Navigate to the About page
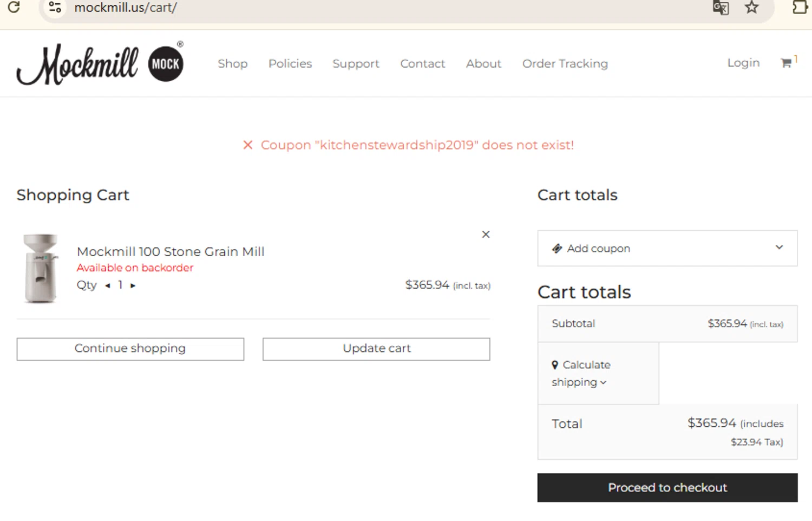 click(x=484, y=63)
